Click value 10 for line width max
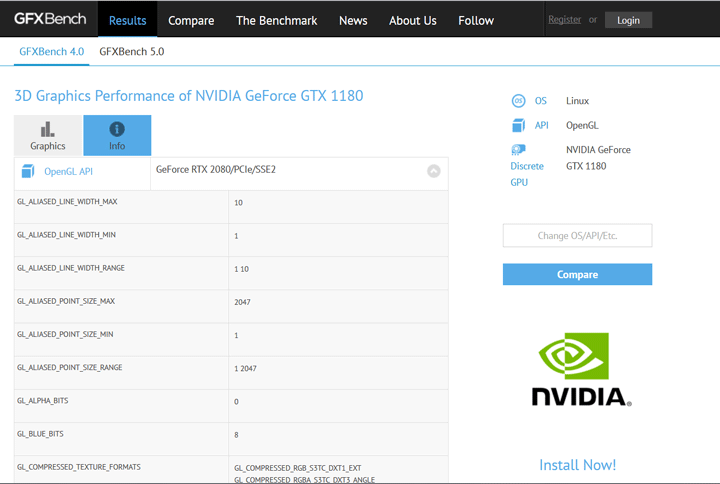Image resolution: width=720 pixels, height=484 pixels. click(238, 203)
